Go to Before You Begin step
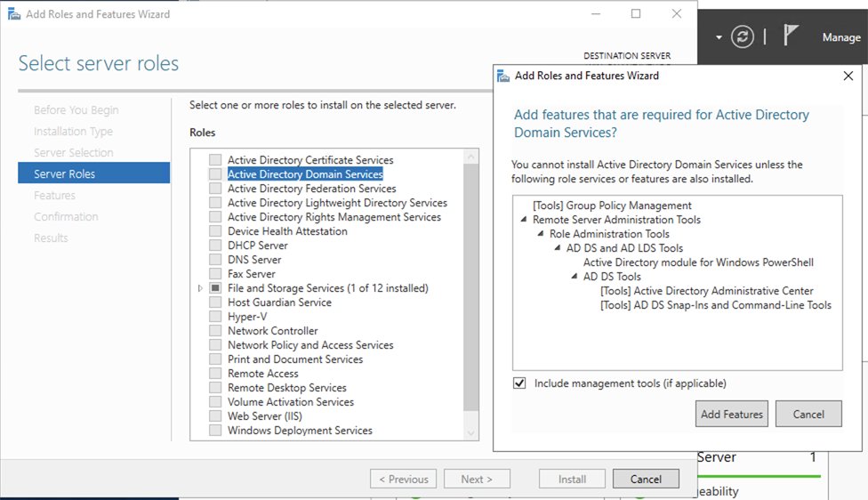868x500 pixels. 76,110
